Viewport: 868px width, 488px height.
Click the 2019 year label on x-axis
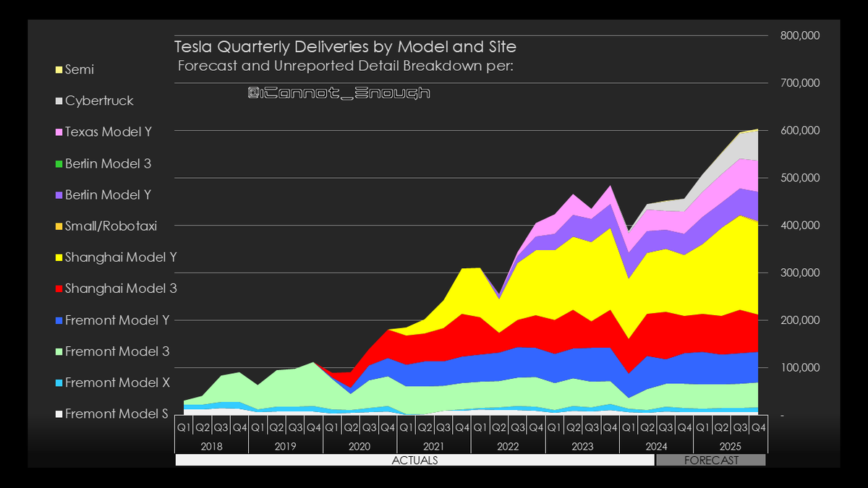tap(285, 446)
